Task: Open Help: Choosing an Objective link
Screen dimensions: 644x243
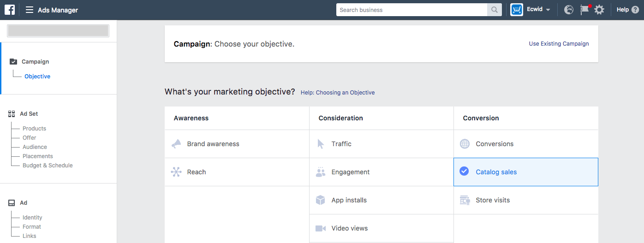Action: tap(337, 93)
